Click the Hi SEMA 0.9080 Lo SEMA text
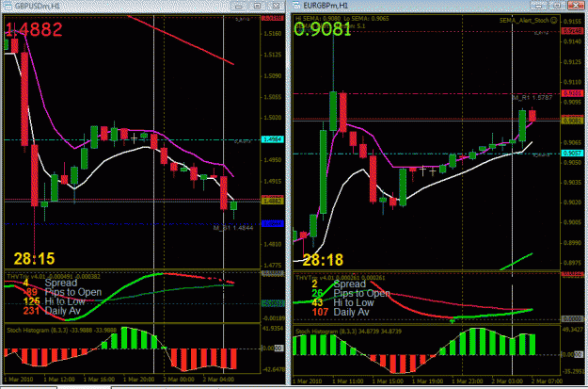The image size is (588, 389). click(342, 19)
